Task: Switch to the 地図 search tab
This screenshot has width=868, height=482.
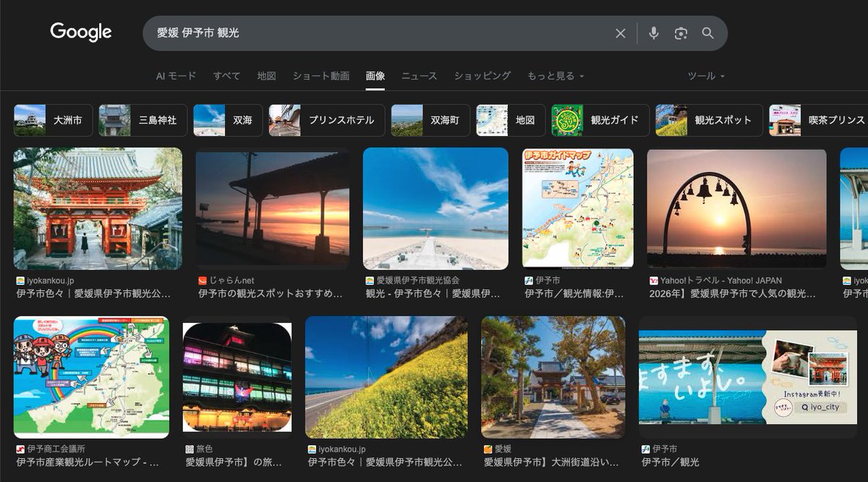Action: click(263, 75)
